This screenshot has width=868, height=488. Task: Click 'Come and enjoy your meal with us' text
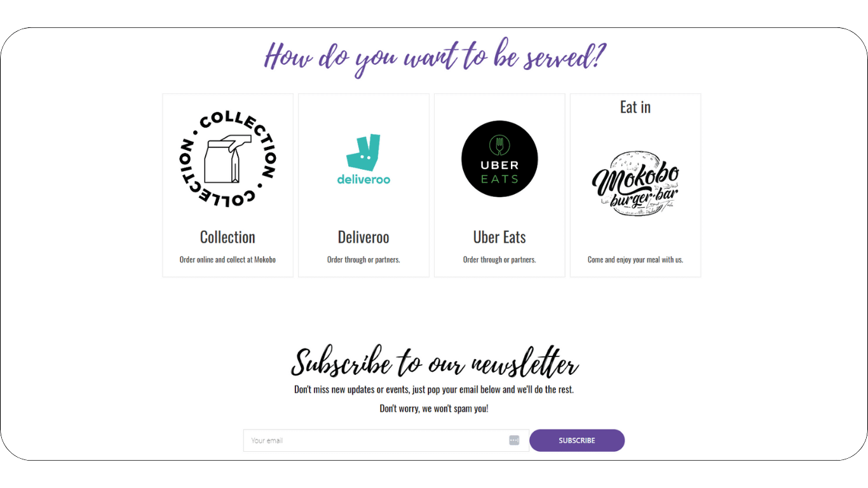[635, 259]
